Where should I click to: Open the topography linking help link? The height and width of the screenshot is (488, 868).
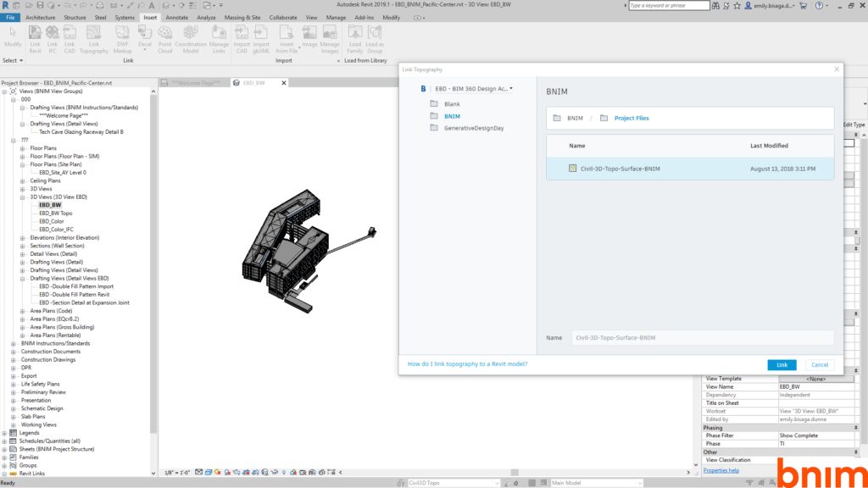[x=467, y=363]
